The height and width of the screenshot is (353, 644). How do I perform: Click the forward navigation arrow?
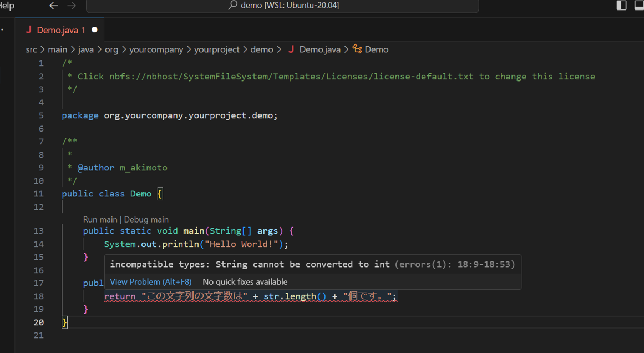point(72,6)
